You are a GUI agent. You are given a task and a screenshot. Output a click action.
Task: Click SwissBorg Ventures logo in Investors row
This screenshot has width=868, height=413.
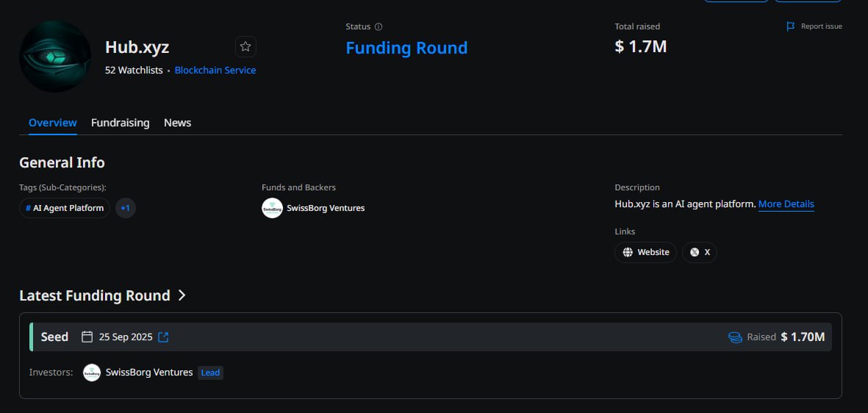tap(92, 373)
